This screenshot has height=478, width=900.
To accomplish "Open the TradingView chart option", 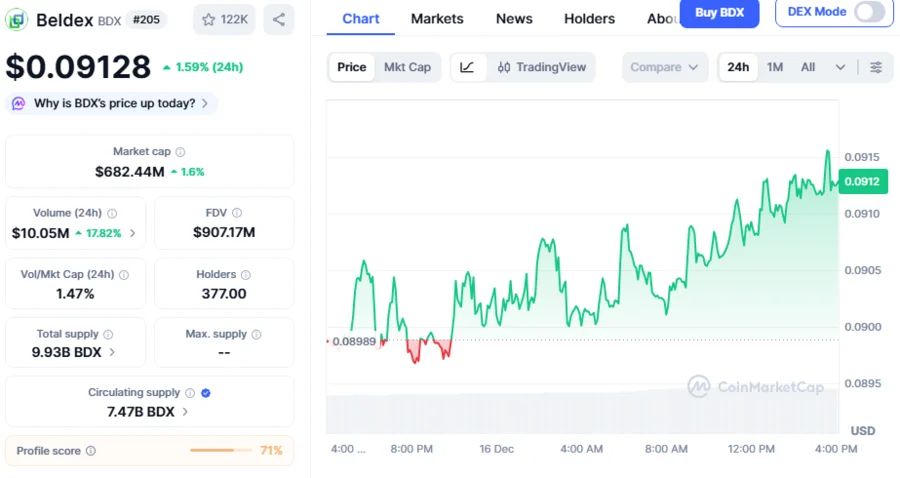I will 541,67.
